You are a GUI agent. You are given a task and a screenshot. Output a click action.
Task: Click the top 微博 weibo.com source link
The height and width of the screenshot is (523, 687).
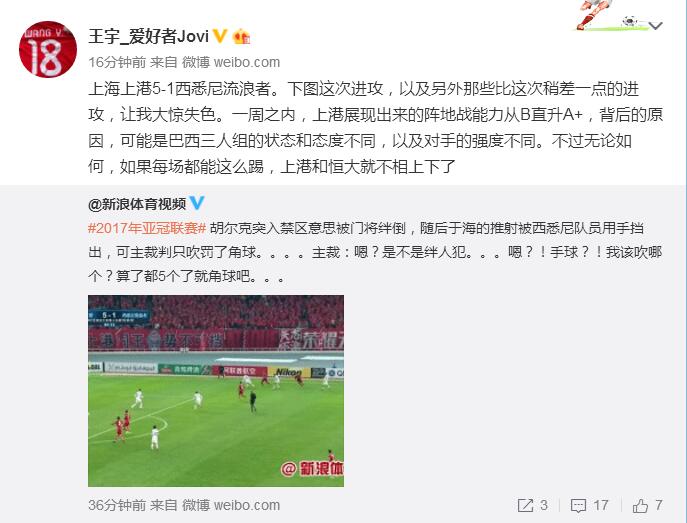pos(231,62)
